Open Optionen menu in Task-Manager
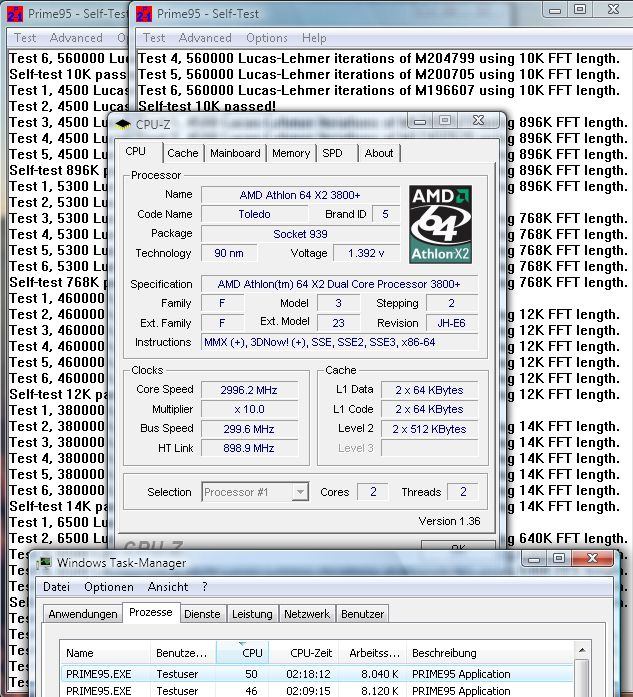 point(109,587)
